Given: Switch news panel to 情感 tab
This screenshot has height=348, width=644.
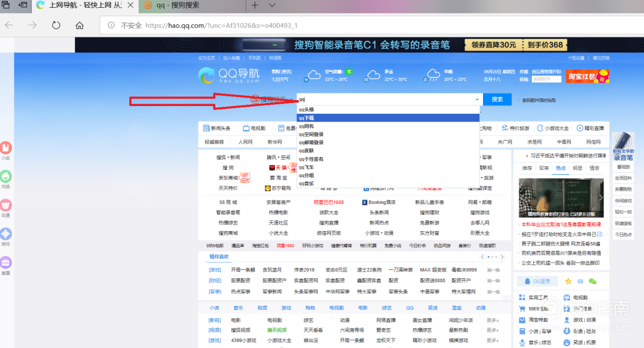Looking at the screenshot, I should pos(595,168).
